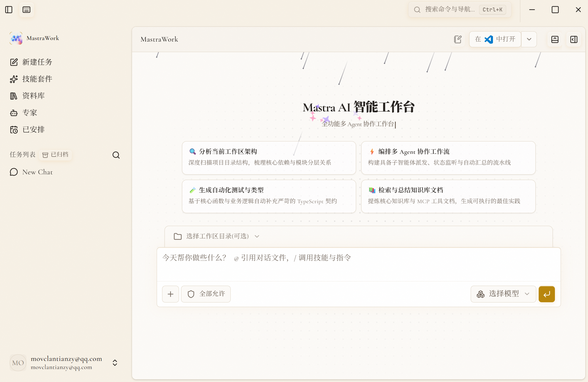The height and width of the screenshot is (382, 588).
Task: Click the Ctrl+K shortcut badge
Action: click(x=492, y=10)
